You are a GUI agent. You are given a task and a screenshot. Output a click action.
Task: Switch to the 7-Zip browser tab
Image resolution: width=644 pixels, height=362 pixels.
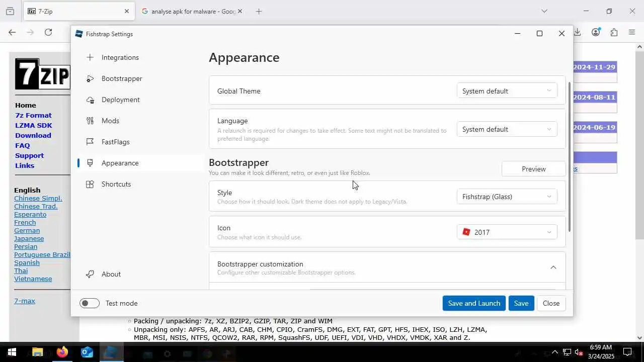coord(79,11)
